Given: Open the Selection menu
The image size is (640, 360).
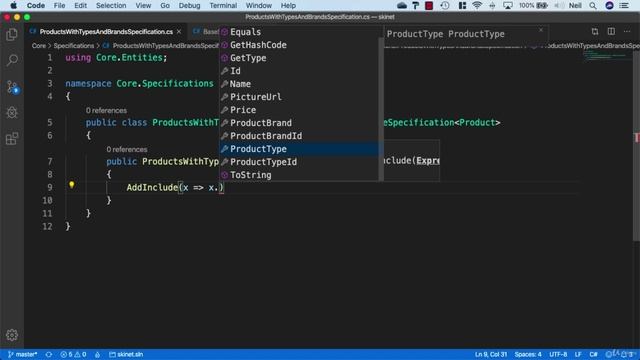Looking at the screenshot, I should 111,5.
